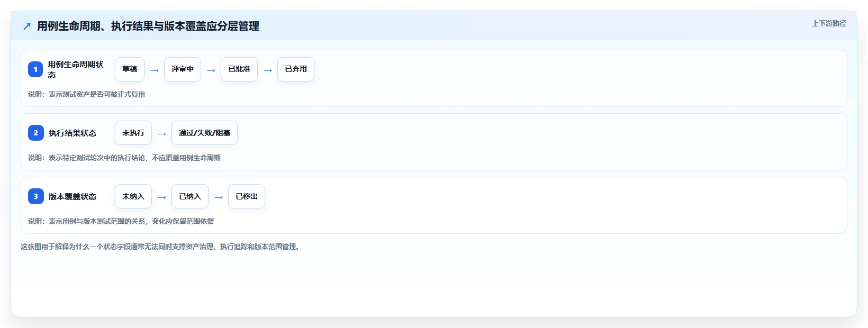This screenshot has width=868, height=328.
Task: Click the number 2 badge
Action: (35, 133)
